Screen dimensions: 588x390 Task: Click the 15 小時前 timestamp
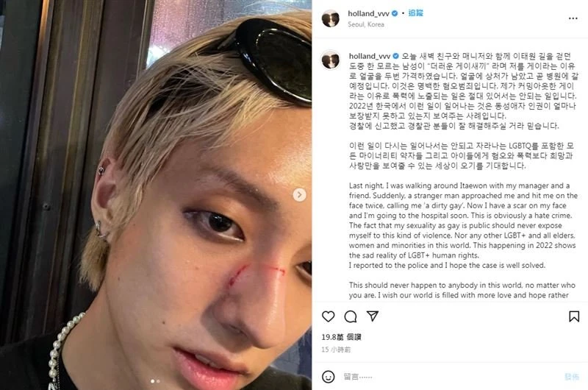(x=336, y=350)
